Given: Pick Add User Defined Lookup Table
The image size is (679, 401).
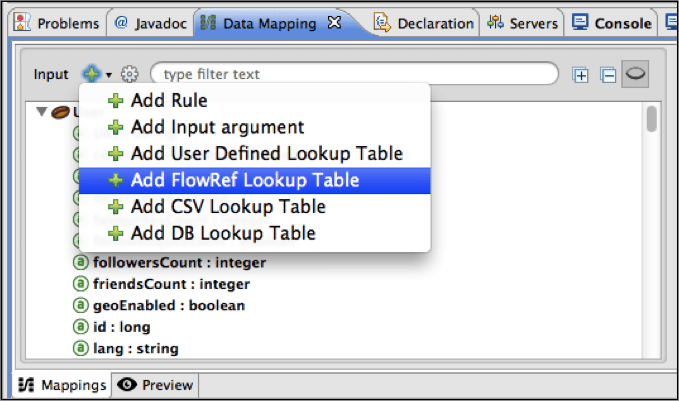Looking at the screenshot, I should pos(266,154).
